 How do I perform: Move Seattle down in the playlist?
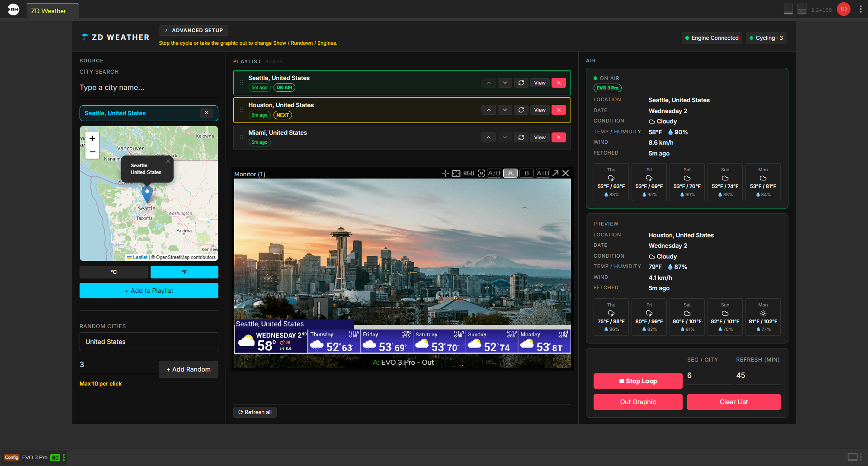(x=505, y=83)
